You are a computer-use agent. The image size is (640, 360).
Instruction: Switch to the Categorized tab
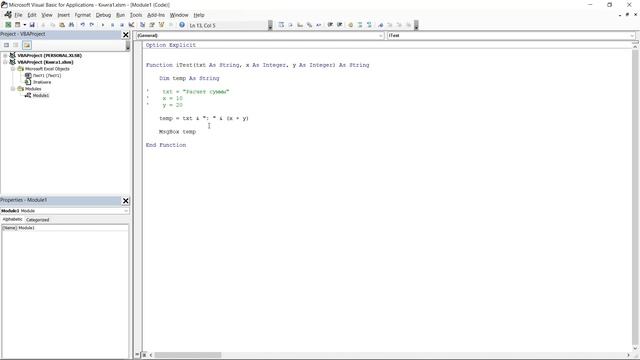[38, 220]
